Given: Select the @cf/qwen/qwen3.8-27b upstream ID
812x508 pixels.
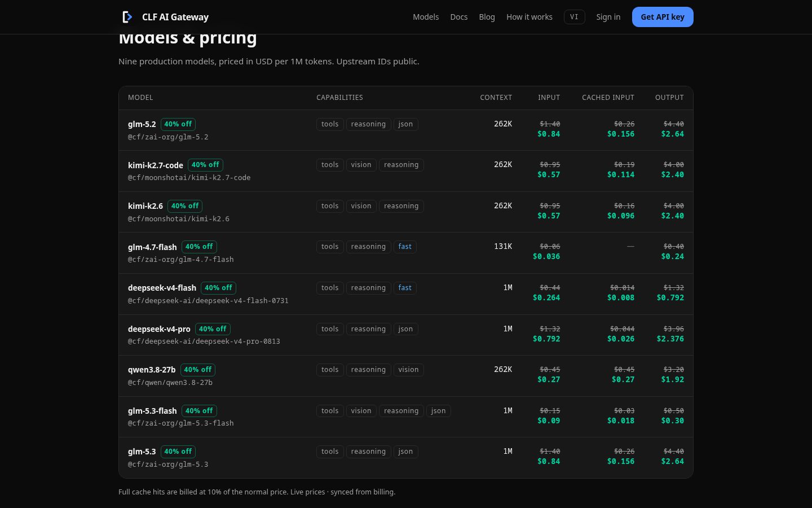Looking at the screenshot, I should coord(170,383).
